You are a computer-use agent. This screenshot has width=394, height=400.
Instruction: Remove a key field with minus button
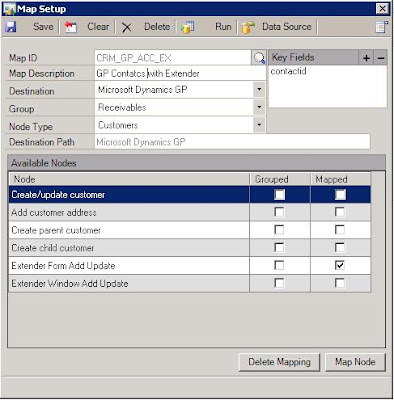click(381, 58)
